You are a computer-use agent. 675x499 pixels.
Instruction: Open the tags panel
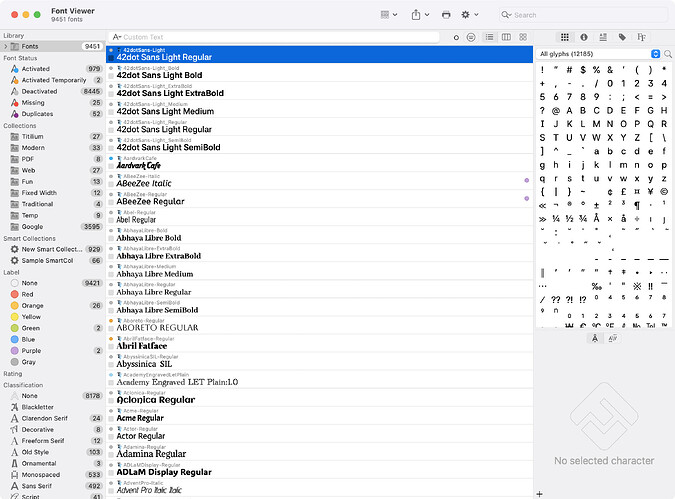[x=622, y=37]
